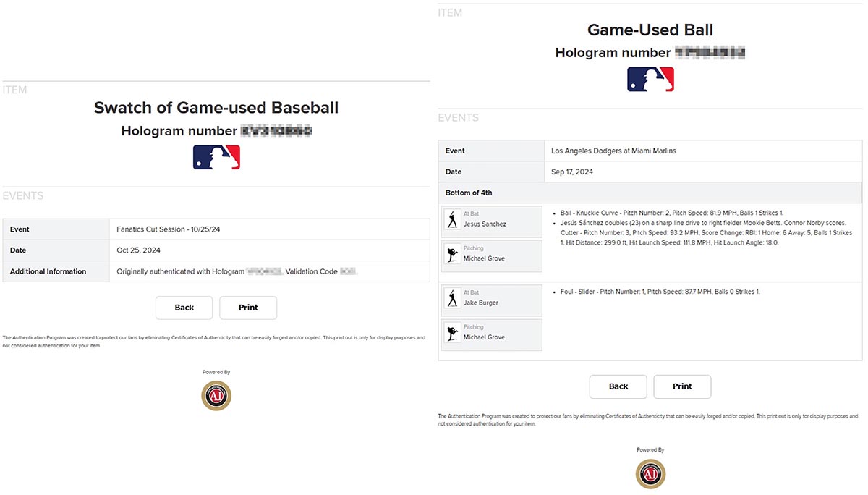Viewport: 868px width, 495px height.
Task: Click the MLB logo under Swatch of Game-used Baseball
Action: [216, 157]
